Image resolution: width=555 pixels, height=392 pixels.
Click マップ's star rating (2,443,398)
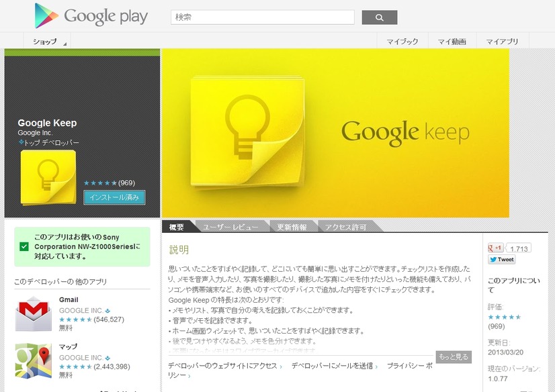95,366
